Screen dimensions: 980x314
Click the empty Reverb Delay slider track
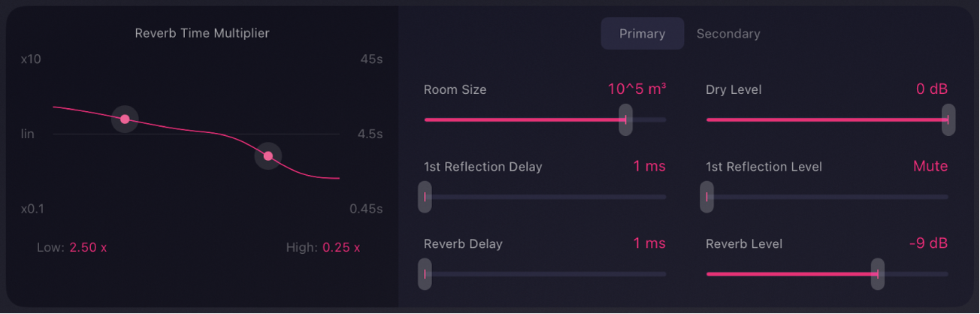click(545, 274)
